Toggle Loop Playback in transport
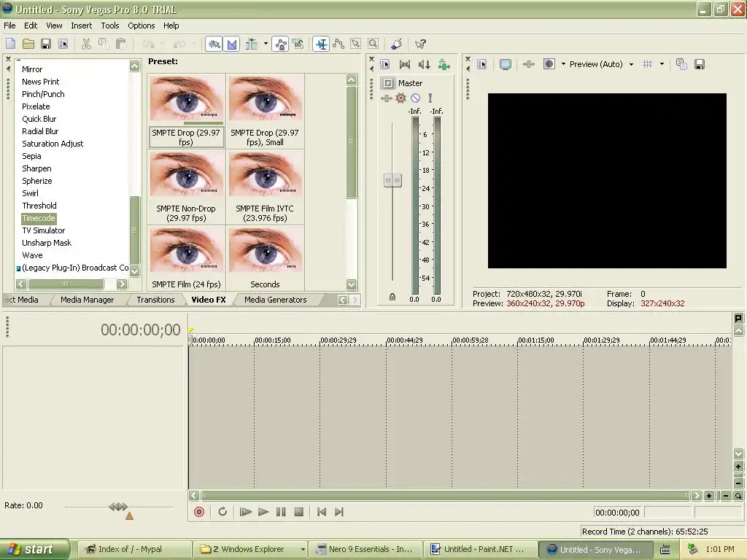Screen dimensions: 747x560 coord(222,512)
